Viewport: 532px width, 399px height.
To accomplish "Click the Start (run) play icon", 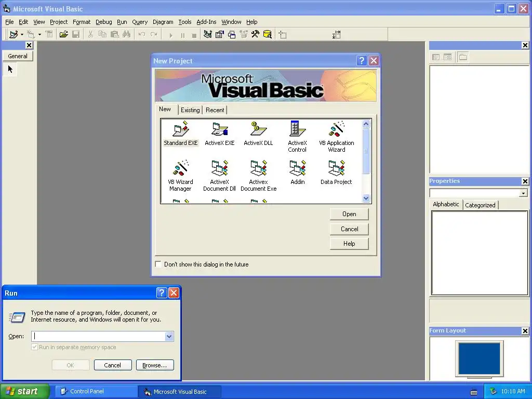I will click(170, 35).
